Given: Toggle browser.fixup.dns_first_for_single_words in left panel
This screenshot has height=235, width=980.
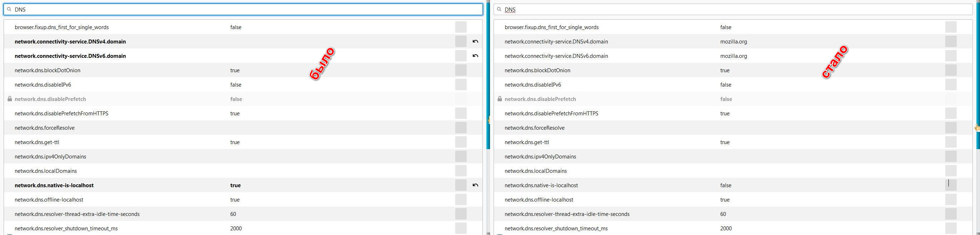Looking at the screenshot, I should point(461,27).
